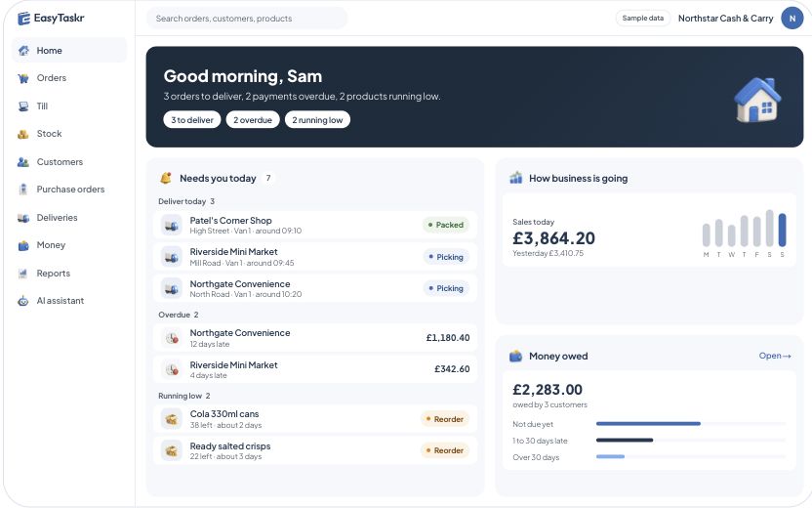812x508 pixels.
Task: Click the bell icon beside Needs you today
Action: click(166, 178)
